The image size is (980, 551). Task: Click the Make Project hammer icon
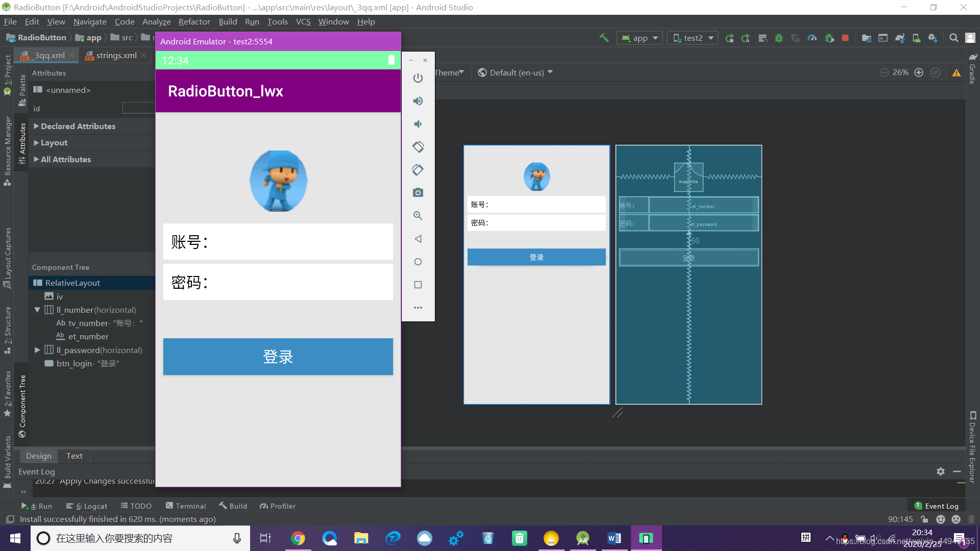click(604, 38)
